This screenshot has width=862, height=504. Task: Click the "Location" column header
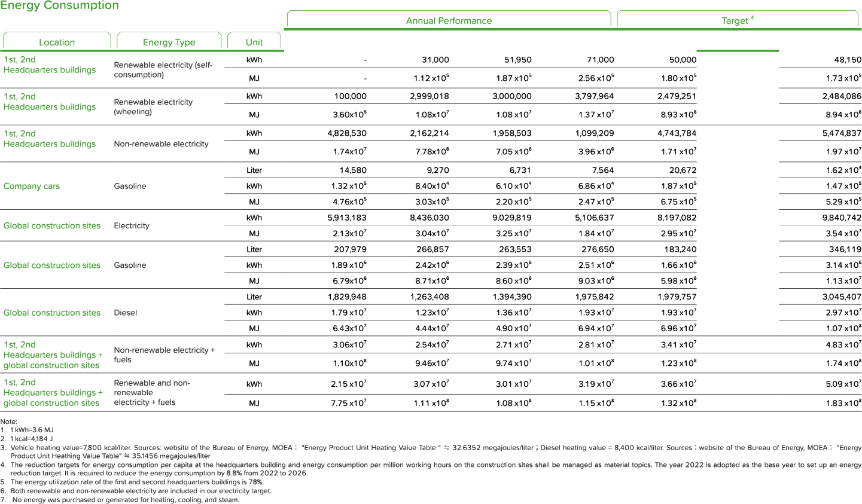point(57,42)
